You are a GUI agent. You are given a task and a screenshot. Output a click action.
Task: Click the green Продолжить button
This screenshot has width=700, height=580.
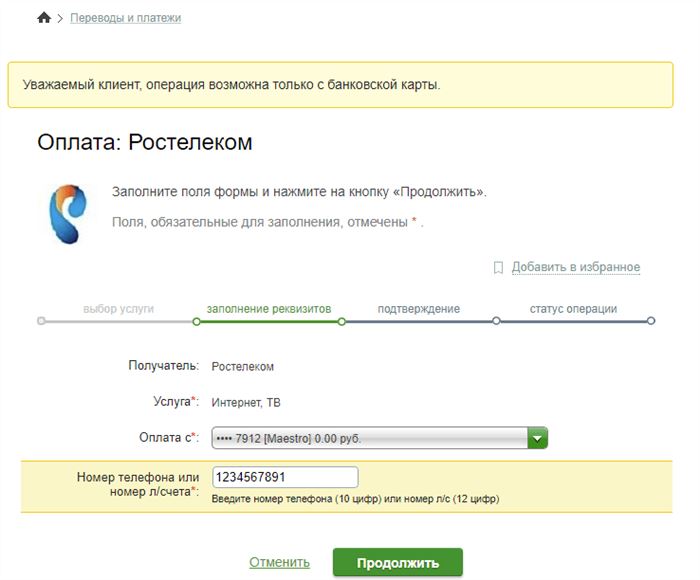tap(398, 563)
